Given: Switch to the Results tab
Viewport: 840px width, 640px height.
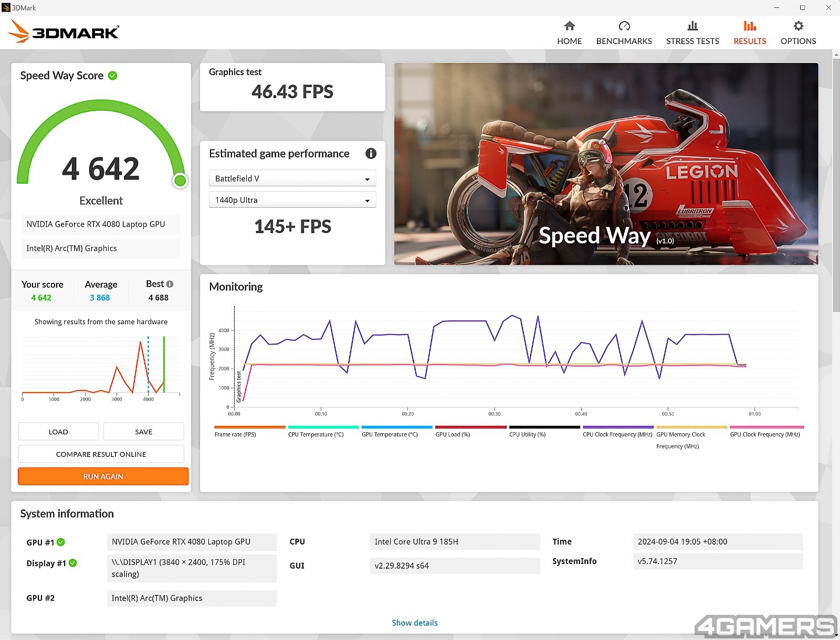Looking at the screenshot, I should [x=750, y=33].
